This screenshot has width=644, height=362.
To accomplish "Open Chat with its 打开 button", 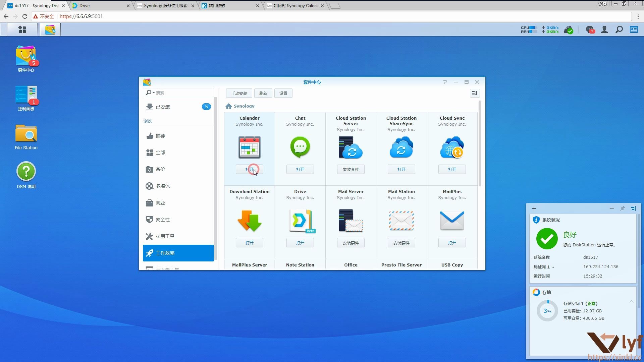I will 300,170.
